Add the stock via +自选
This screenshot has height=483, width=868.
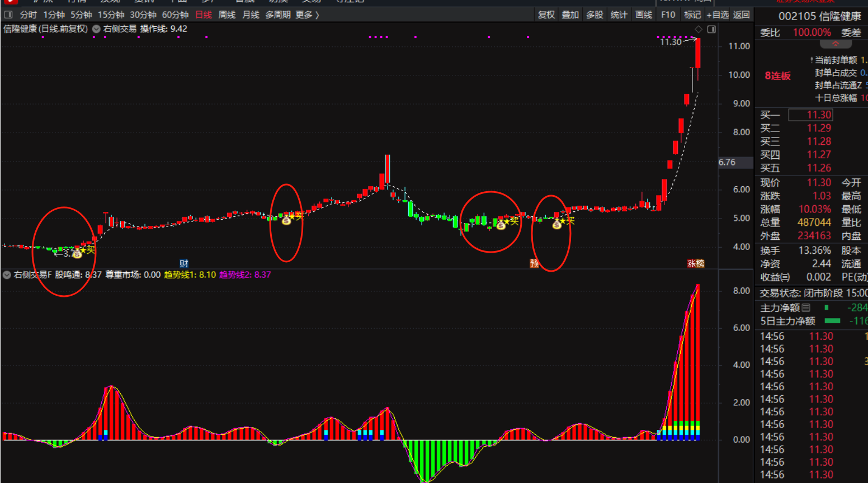point(718,15)
